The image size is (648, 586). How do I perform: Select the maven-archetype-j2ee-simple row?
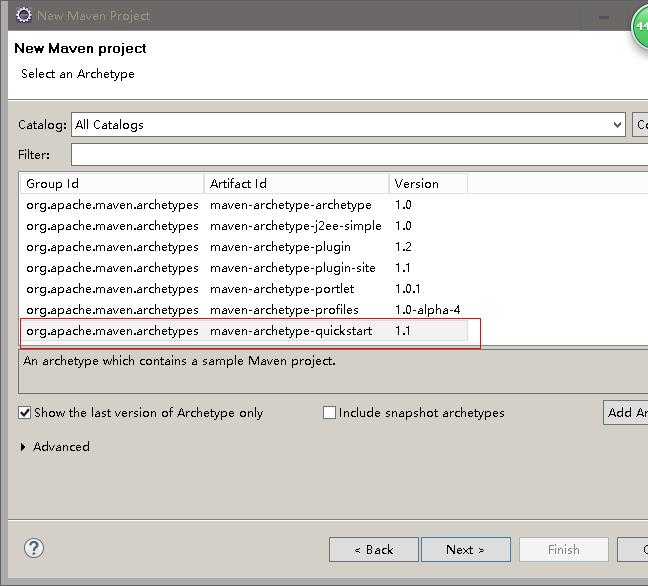pyautogui.click(x=244, y=226)
